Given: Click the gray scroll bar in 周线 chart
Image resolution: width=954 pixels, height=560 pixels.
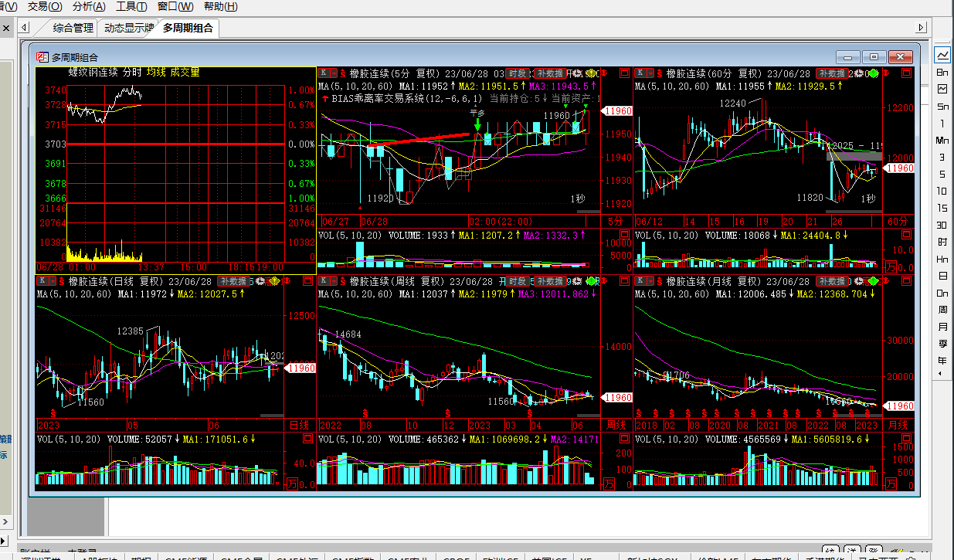Looking at the screenshot, I should pos(588,416).
